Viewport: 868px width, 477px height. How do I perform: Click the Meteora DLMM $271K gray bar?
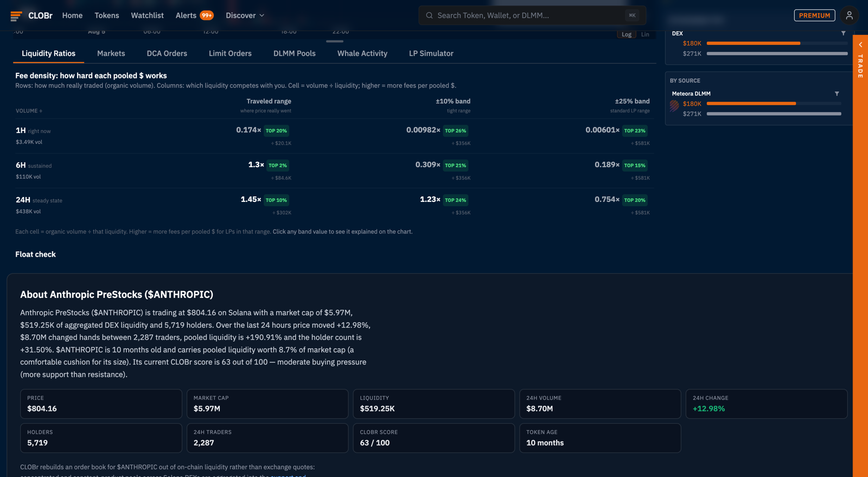click(x=774, y=114)
